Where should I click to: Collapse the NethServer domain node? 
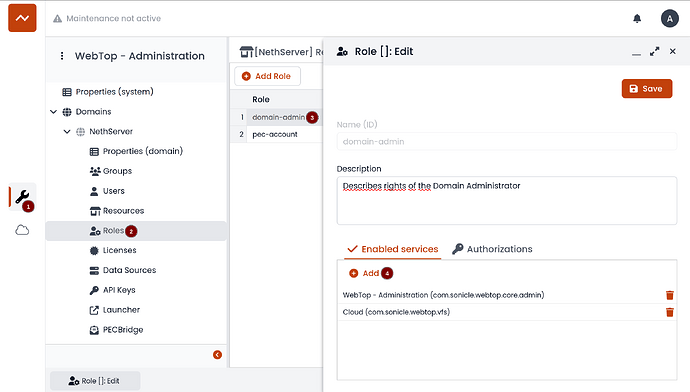click(67, 132)
